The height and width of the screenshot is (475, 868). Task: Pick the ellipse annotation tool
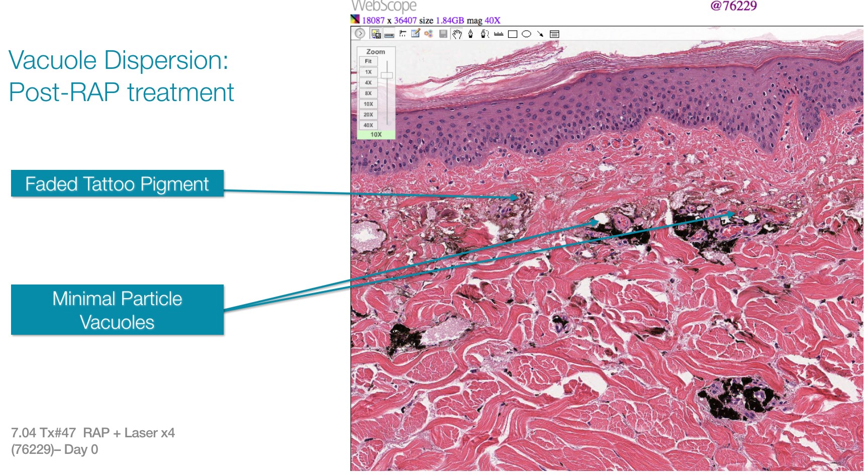point(526,34)
